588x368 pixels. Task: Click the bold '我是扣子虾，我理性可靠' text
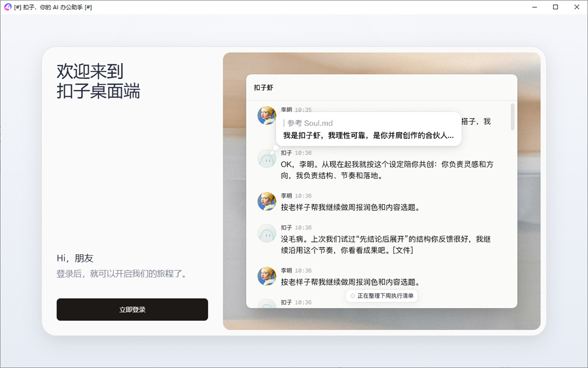(x=368, y=136)
